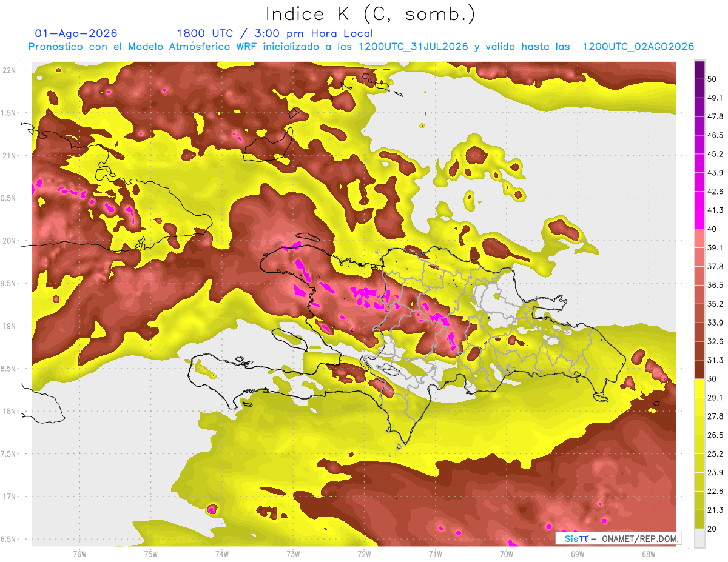Click the legend value '41.3'
This screenshot has width=728, height=562.
click(715, 210)
